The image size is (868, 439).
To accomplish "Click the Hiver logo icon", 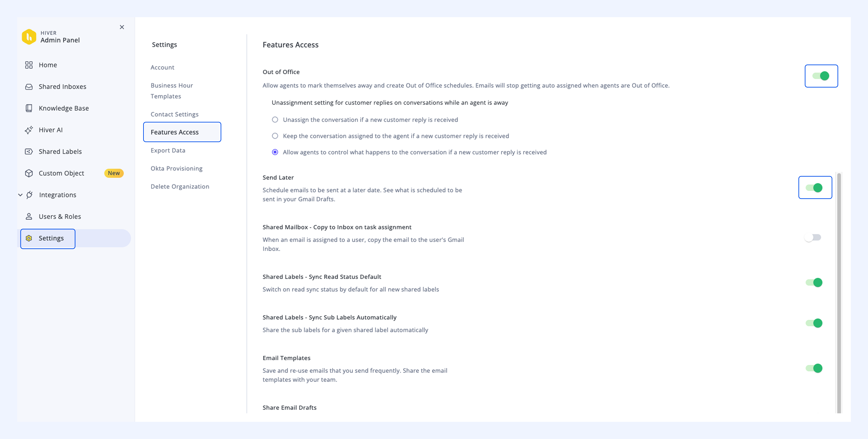I will point(29,37).
